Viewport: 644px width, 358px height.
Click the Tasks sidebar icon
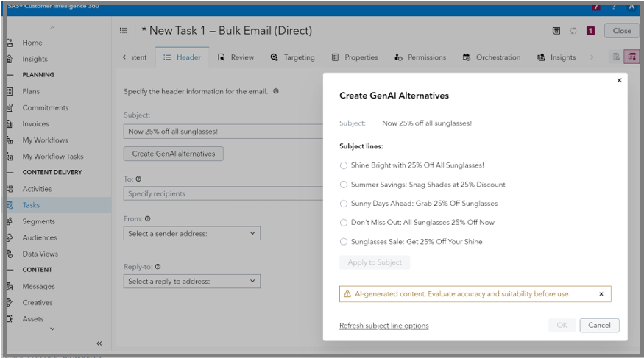pyautogui.click(x=10, y=205)
